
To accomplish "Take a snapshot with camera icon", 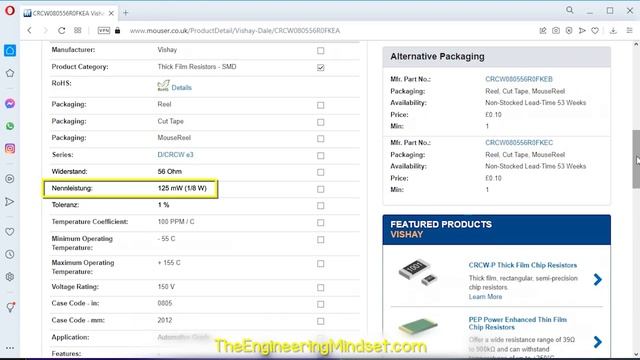I will [556, 31].
